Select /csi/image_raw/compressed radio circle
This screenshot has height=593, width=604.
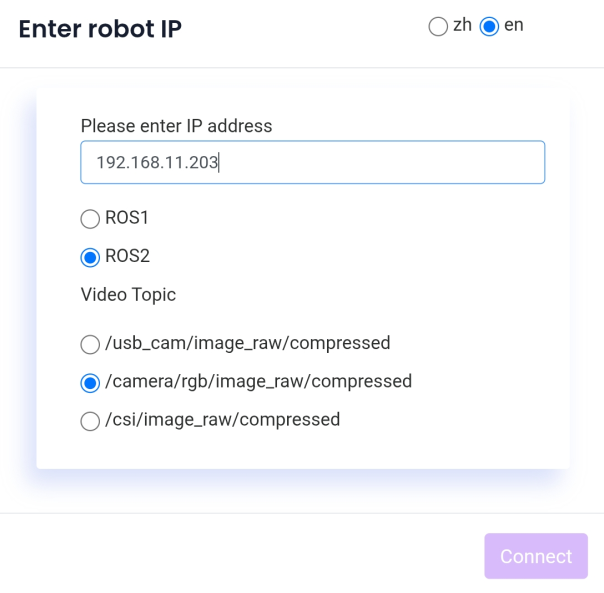click(90, 421)
